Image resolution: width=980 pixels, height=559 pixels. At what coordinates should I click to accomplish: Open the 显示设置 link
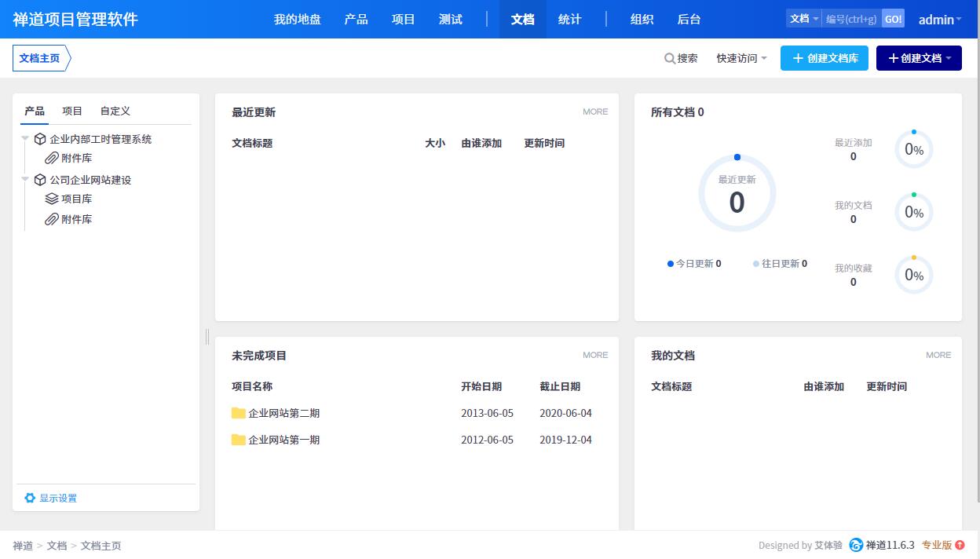[58, 498]
